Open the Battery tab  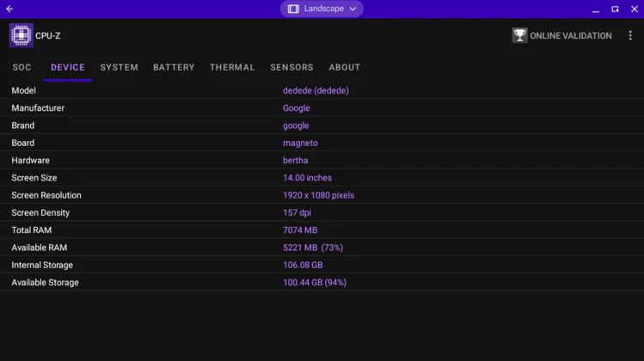(174, 67)
